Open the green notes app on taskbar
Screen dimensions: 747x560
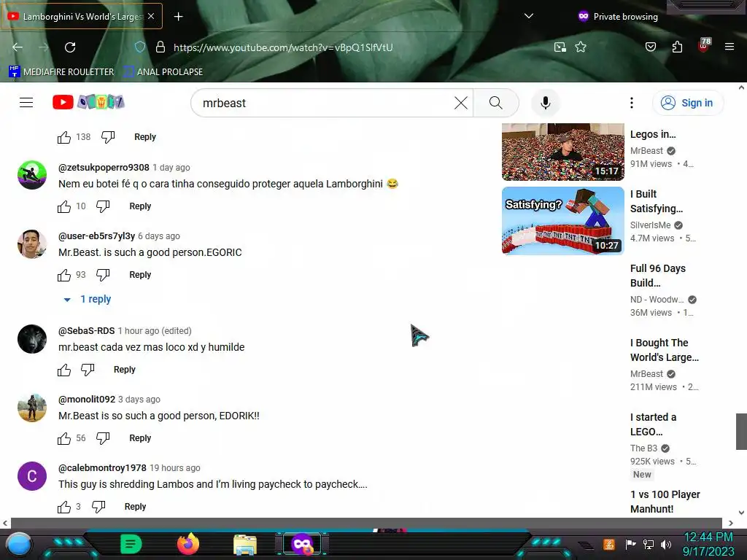(131, 544)
